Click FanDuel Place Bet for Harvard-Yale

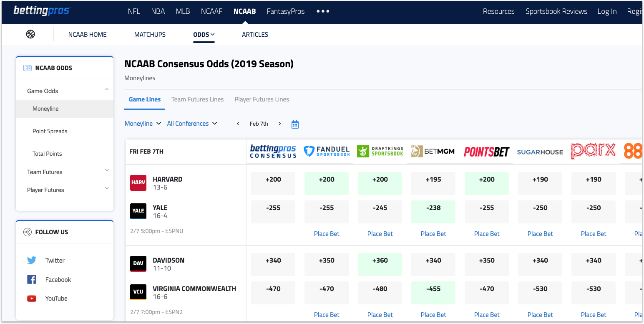coord(327,234)
